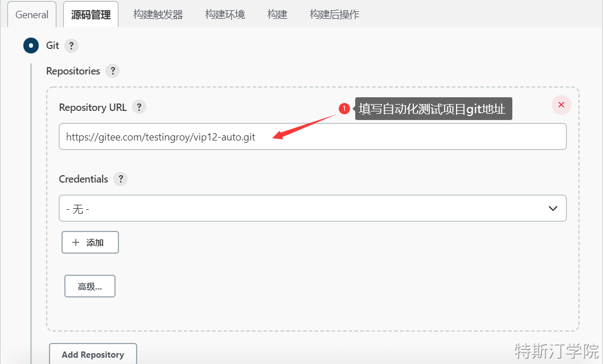Click the 添加 credentials button
Screen dimensions: 604x364
pos(90,242)
